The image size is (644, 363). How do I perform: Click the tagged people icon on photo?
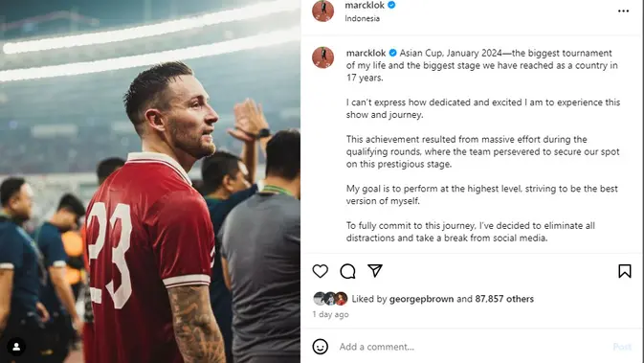tap(16, 347)
